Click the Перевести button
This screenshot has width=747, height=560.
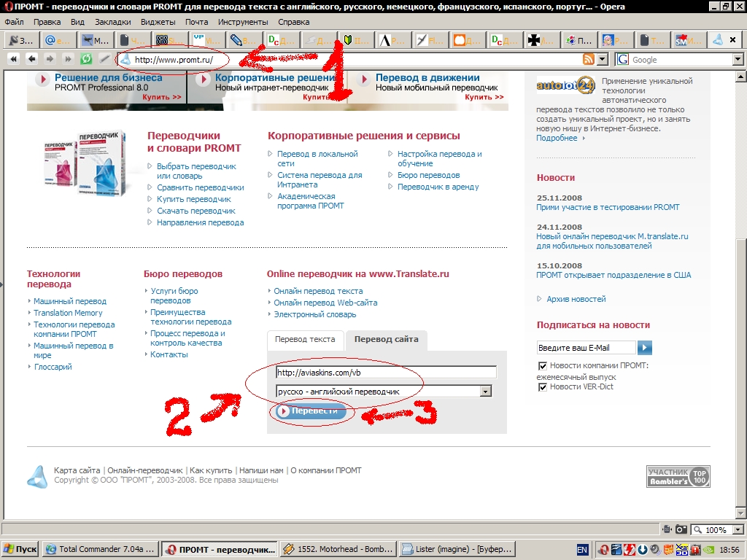click(311, 411)
